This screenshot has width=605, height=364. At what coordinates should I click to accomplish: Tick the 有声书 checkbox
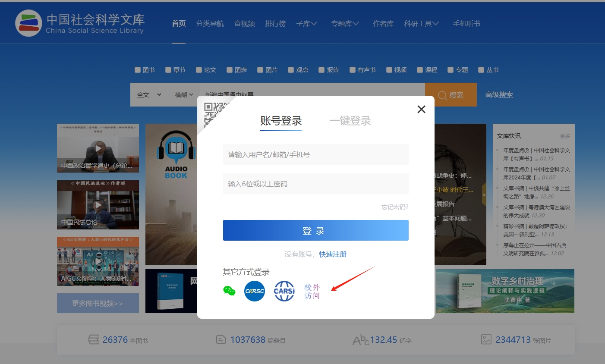click(x=353, y=70)
